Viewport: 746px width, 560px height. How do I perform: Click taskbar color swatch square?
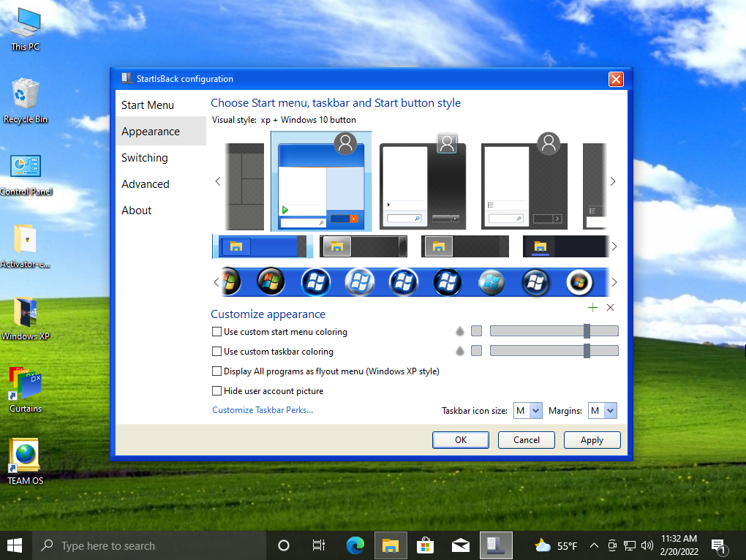tap(476, 351)
